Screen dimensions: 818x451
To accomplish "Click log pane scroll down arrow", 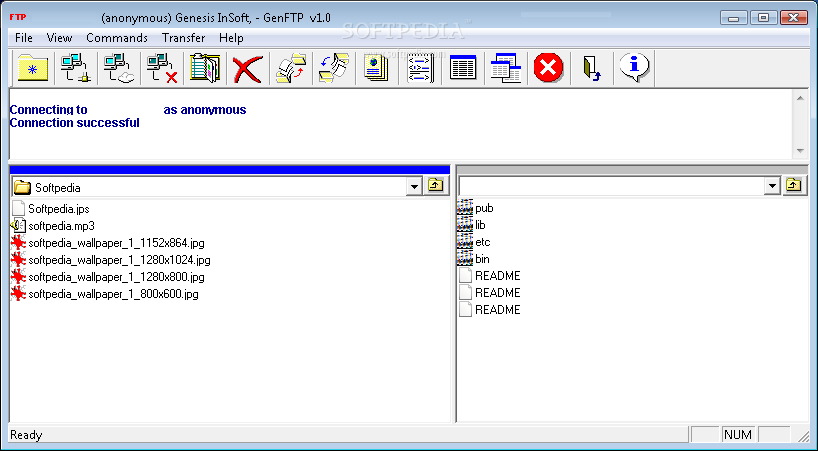I will [x=800, y=151].
